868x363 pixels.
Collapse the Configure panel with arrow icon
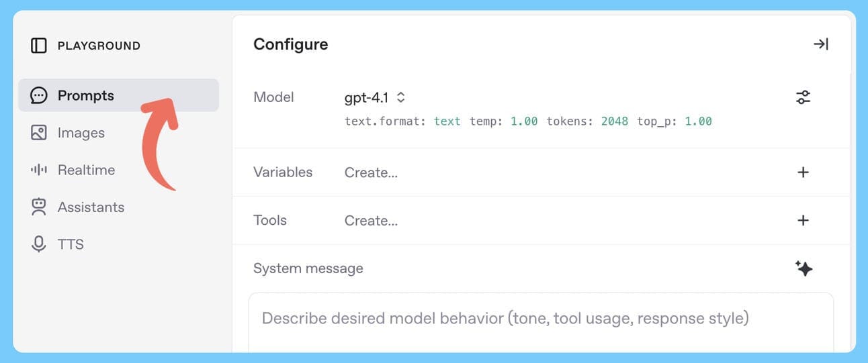[820, 44]
